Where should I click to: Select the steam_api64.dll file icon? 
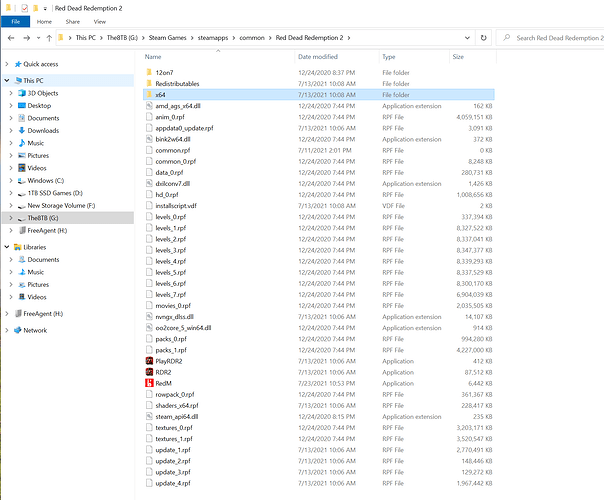149,416
